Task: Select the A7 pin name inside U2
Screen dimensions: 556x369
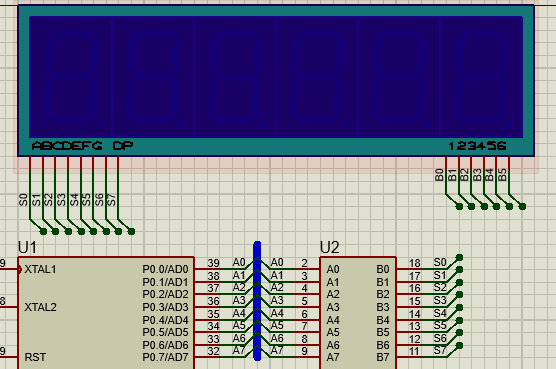Action: (x=333, y=357)
